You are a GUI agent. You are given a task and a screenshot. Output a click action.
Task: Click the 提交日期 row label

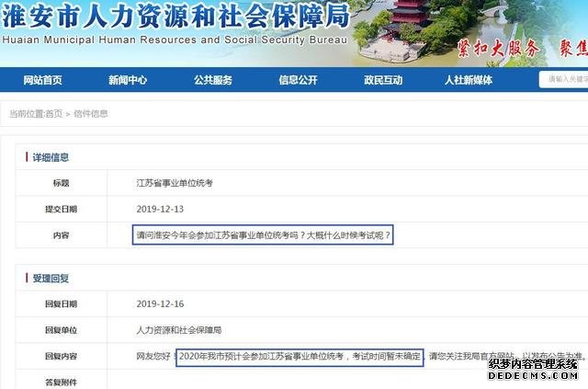coord(62,209)
